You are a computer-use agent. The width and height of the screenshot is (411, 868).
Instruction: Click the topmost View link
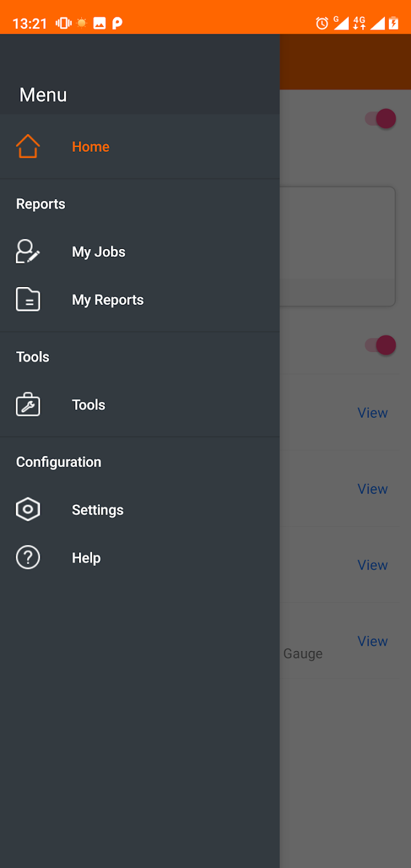coord(372,413)
